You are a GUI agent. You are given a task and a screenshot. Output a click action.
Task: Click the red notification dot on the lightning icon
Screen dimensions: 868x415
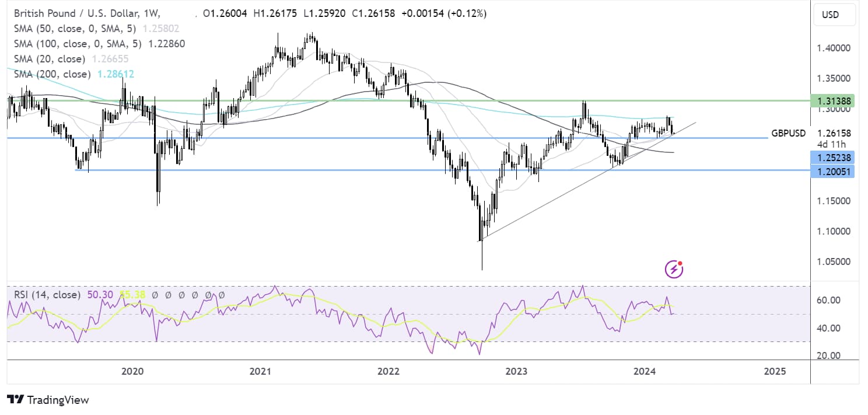(680, 263)
